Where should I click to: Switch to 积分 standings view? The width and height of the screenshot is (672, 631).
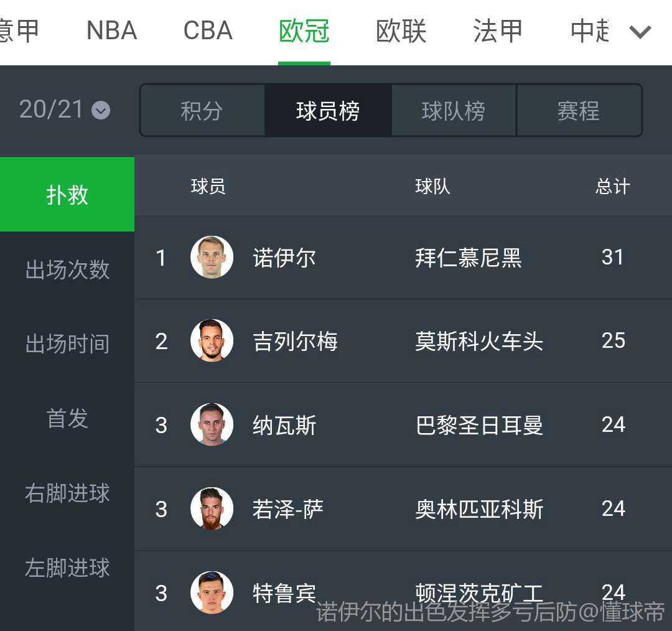(x=202, y=111)
